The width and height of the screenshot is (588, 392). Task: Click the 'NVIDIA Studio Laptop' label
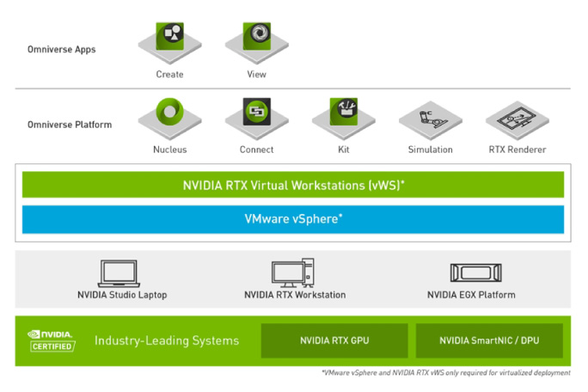122,295
